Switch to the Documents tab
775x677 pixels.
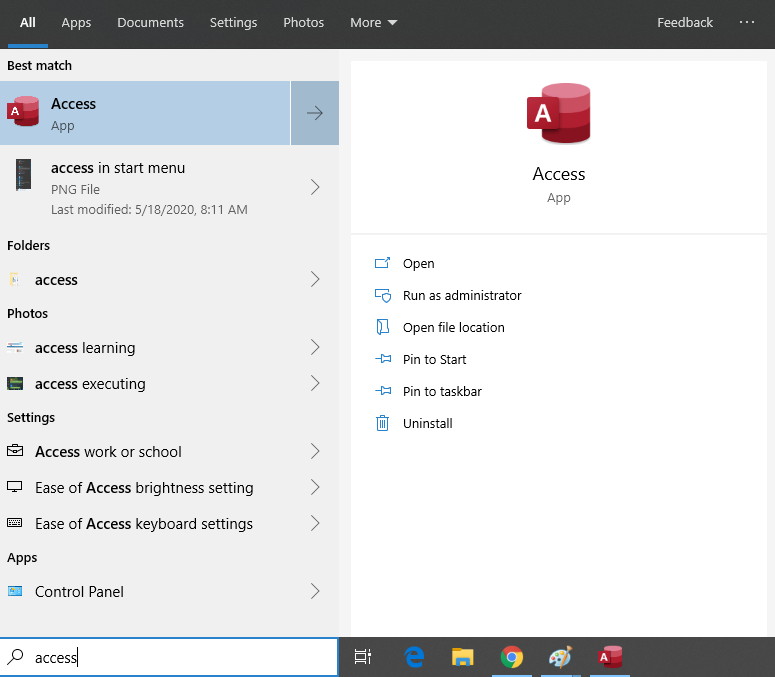click(x=150, y=22)
